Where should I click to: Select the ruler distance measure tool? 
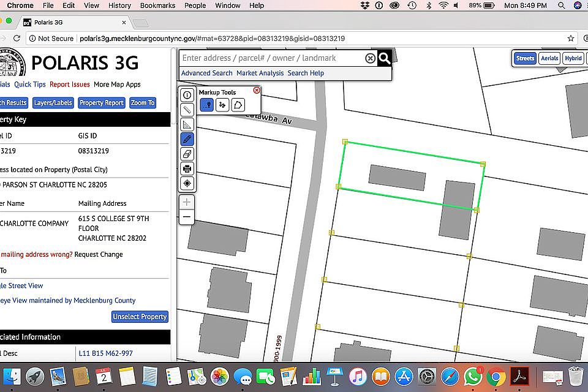click(187, 110)
